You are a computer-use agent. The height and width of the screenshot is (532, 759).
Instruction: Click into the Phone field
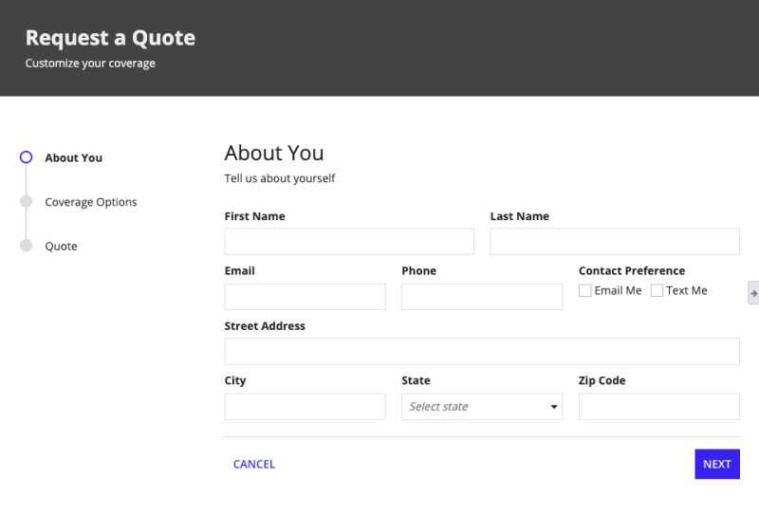tap(482, 297)
